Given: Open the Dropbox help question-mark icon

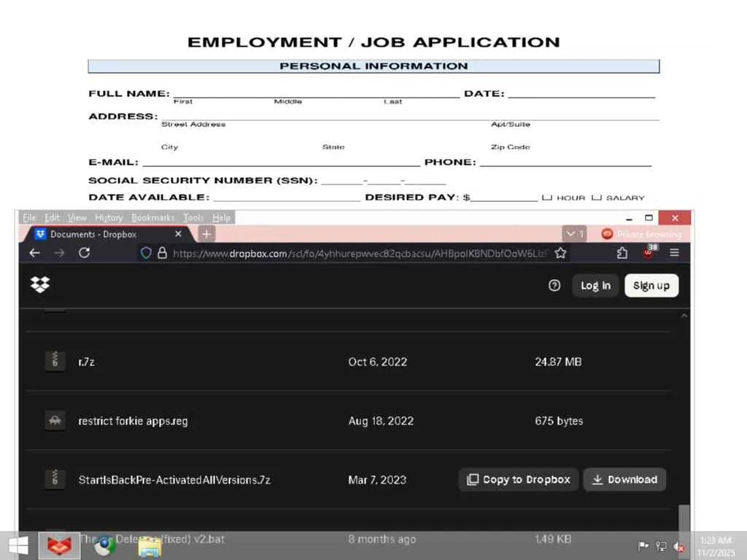Looking at the screenshot, I should pos(554,285).
